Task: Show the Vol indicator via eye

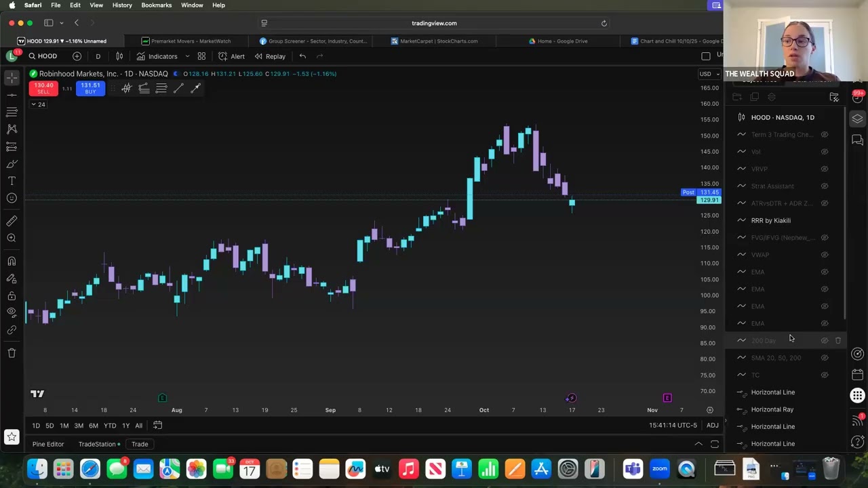Action: click(x=825, y=152)
